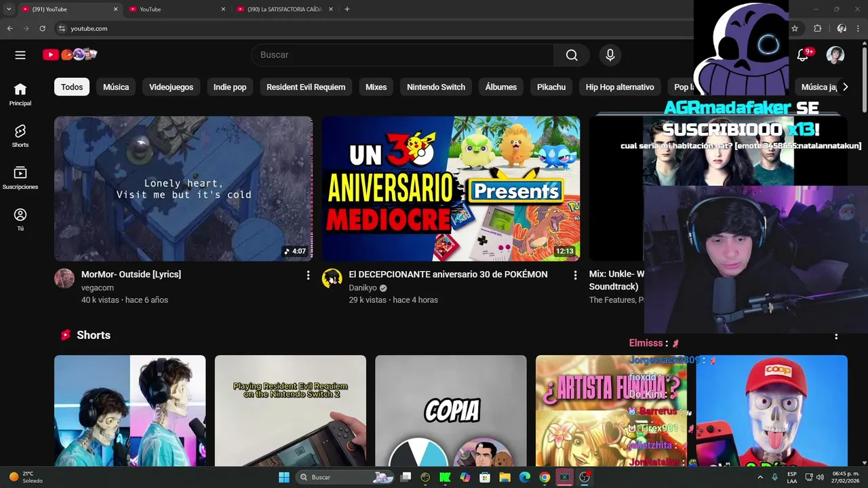The width and height of the screenshot is (868, 488).
Task: Select the Videojuegos filter chip
Action: (x=171, y=87)
